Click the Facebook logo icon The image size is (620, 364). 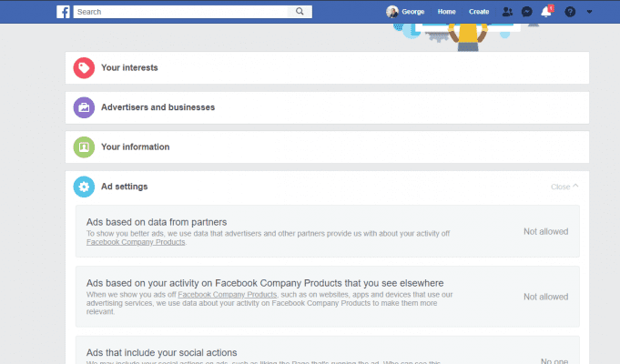point(63,12)
